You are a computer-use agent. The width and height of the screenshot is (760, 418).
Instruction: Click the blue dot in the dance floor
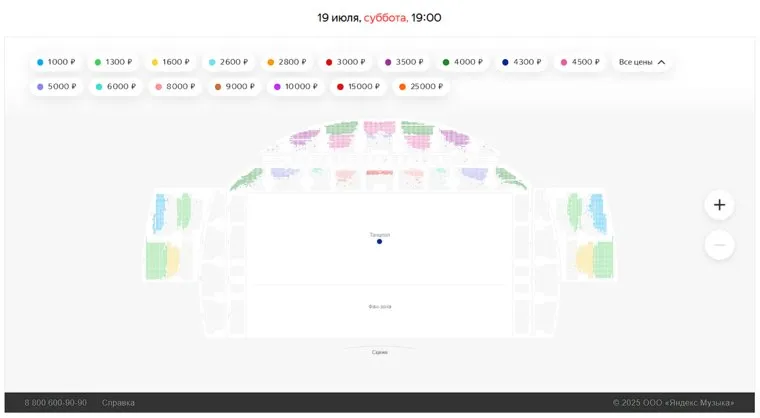click(379, 242)
